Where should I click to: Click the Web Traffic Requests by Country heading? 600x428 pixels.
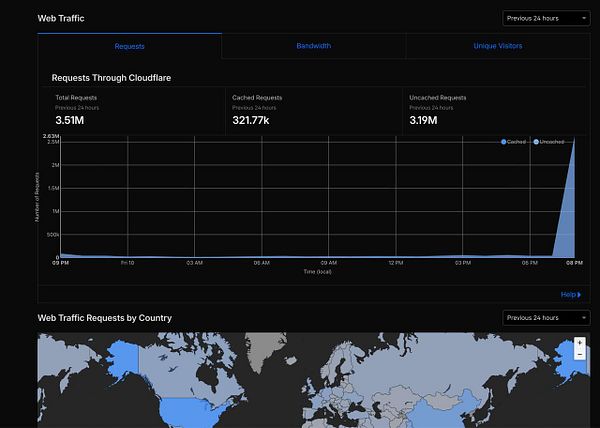[x=104, y=318]
